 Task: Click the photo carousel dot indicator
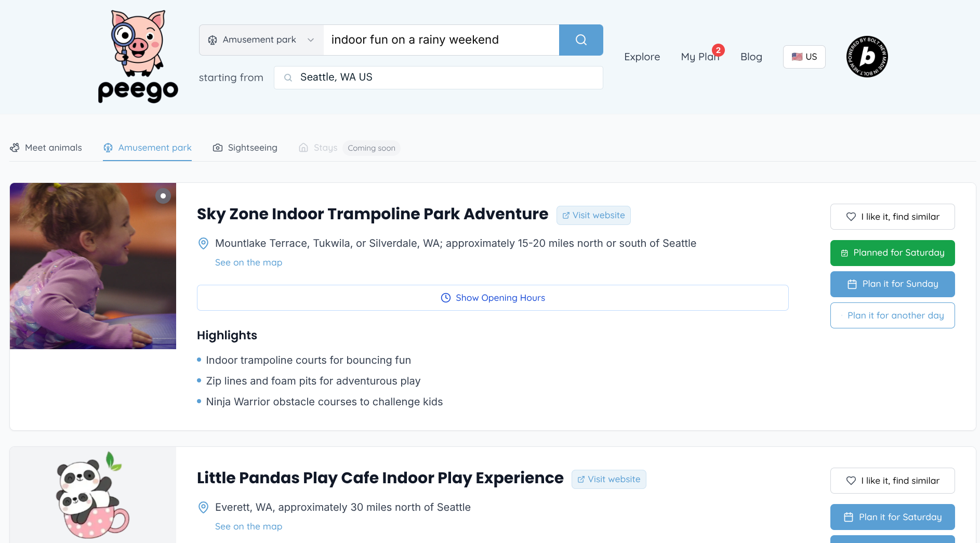163,196
